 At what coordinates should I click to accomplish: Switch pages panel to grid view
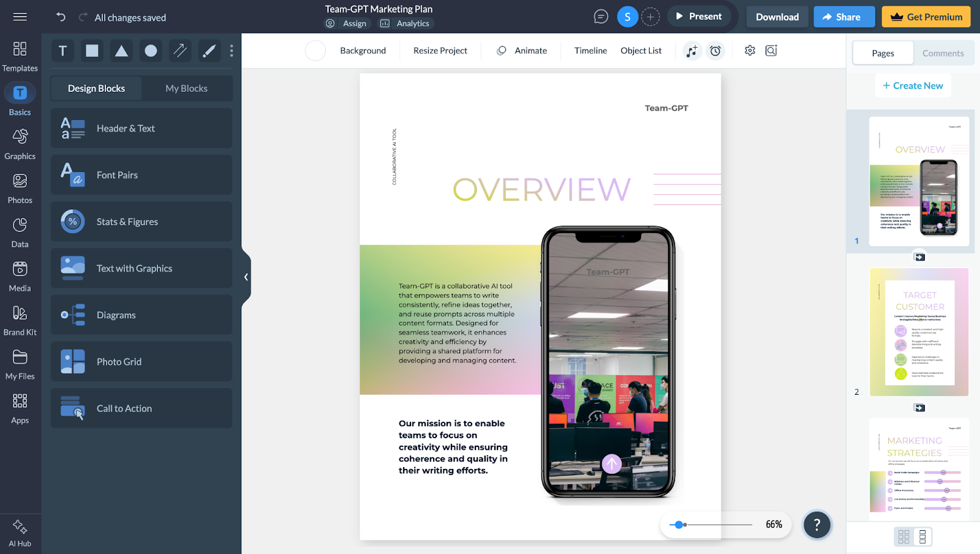click(903, 537)
